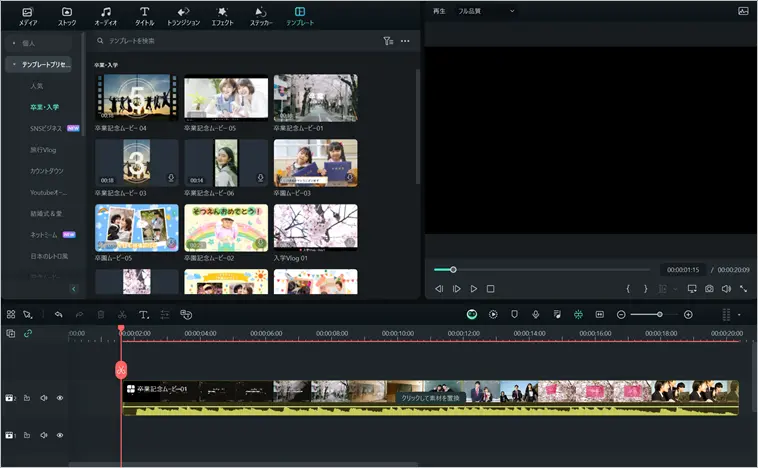Zoom in the timeline with plus button
Image resolution: width=758 pixels, height=468 pixels.
688,315
